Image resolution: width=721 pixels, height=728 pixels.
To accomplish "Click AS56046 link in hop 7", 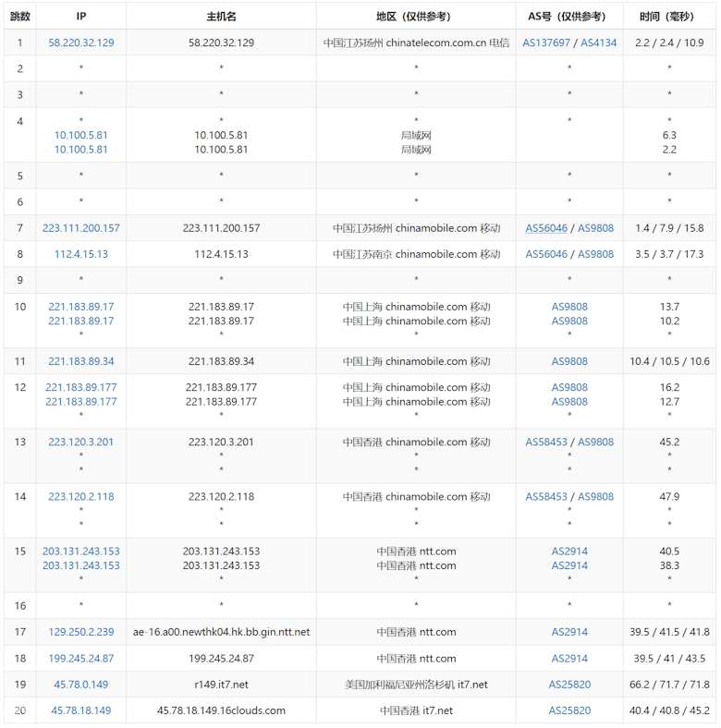I will pos(546,228).
